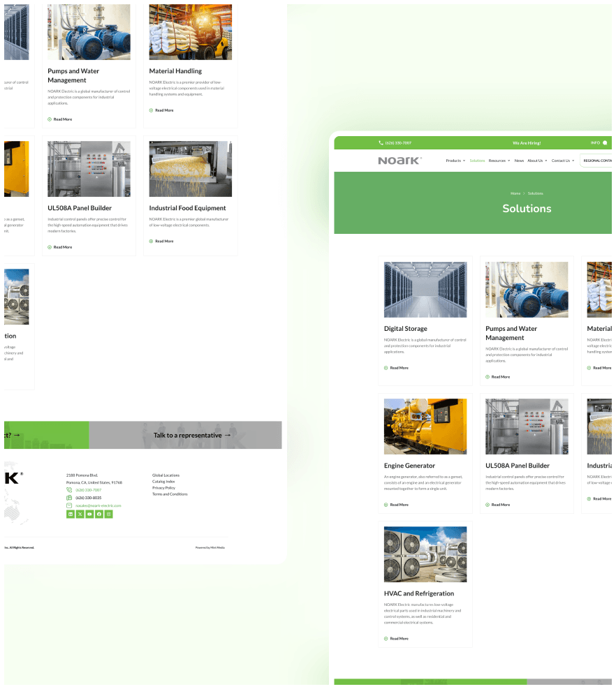
Task: Click the Digital Storage card title
Action: [405, 329]
